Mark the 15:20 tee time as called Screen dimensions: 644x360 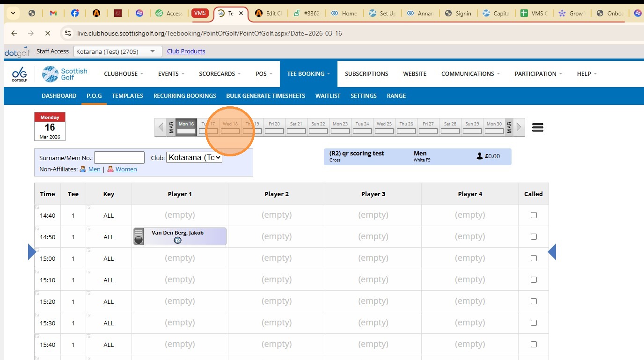click(534, 301)
